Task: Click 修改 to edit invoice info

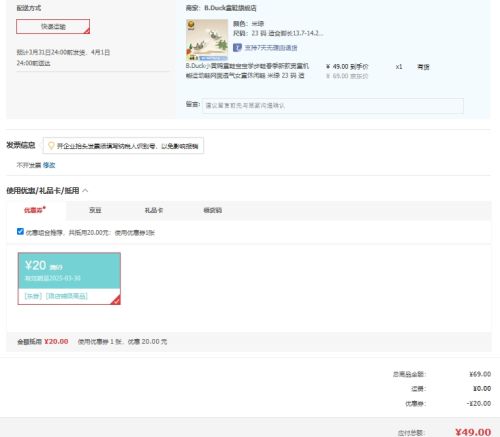Action: (49, 165)
